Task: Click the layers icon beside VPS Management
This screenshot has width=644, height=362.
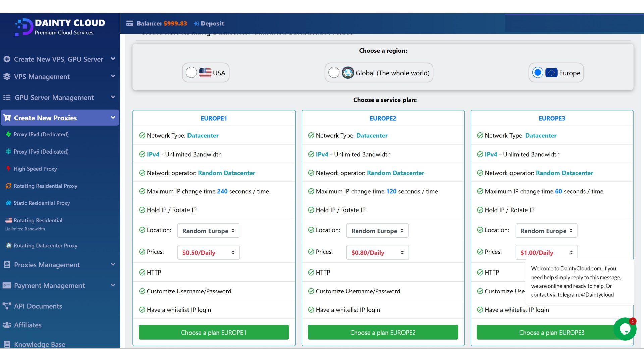Action: coord(7,76)
